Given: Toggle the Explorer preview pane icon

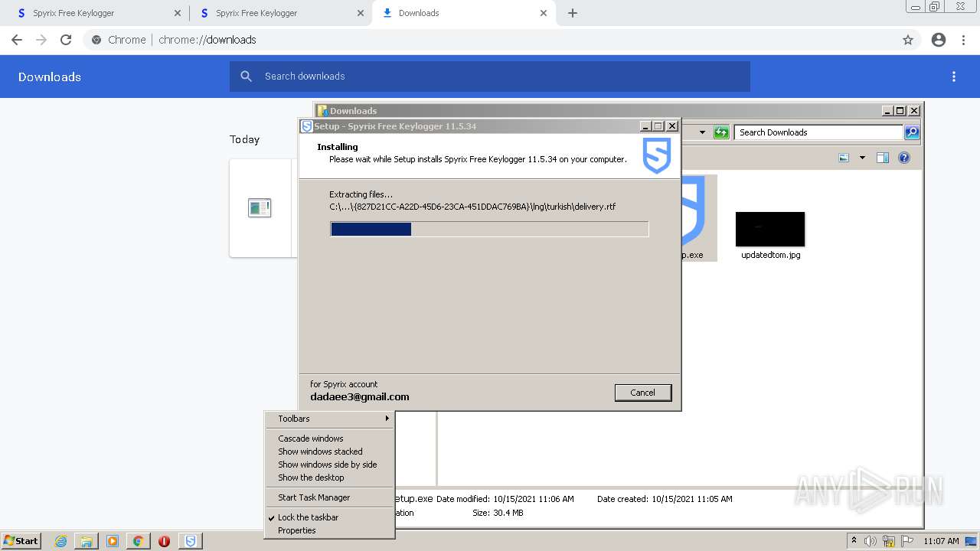Looking at the screenshot, I should (883, 158).
